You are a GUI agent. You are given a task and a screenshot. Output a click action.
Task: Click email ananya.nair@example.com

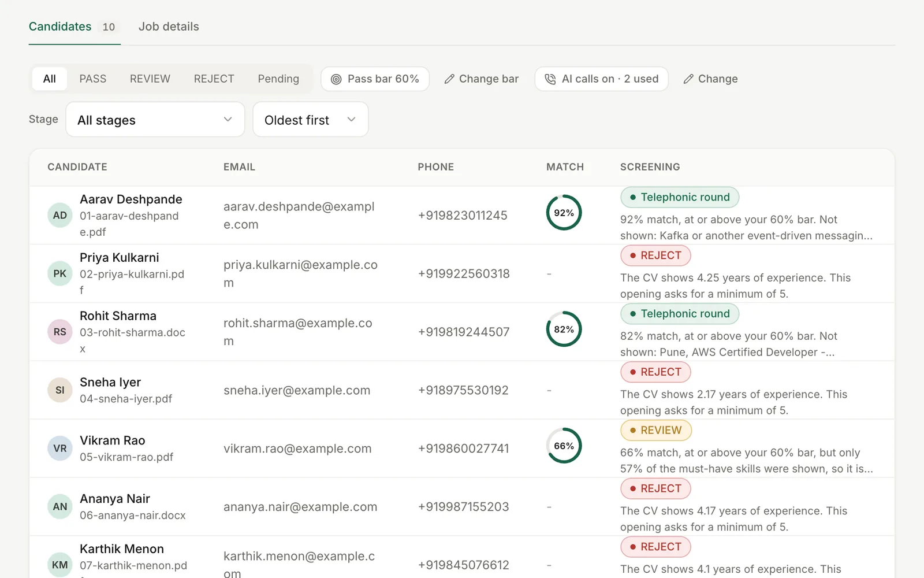point(300,507)
